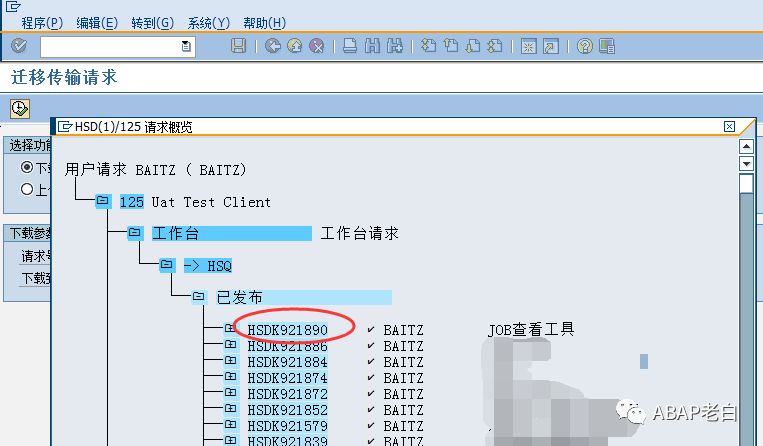Expand the HSDK921872 request node
This screenshot has width=763, height=446.
pos(230,392)
